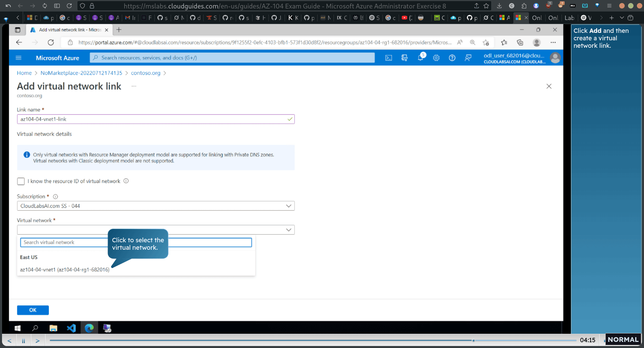Screen dimensions: 644x348
Task: Click the OK button
Action: pos(33,310)
